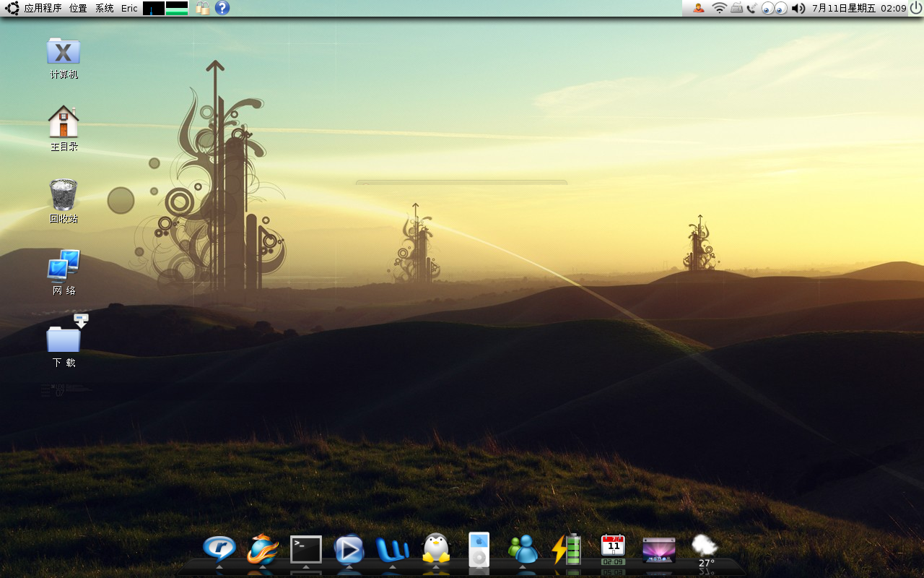924x578 pixels.
Task: Click the battery power status dock icon
Action: 567,549
